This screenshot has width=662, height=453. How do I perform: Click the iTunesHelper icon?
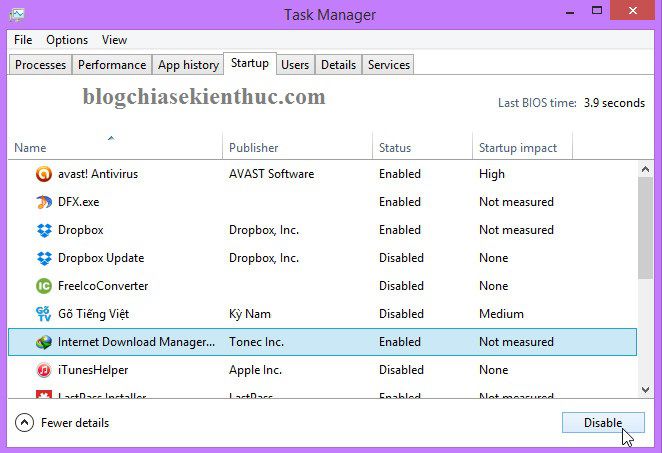[x=43, y=370]
